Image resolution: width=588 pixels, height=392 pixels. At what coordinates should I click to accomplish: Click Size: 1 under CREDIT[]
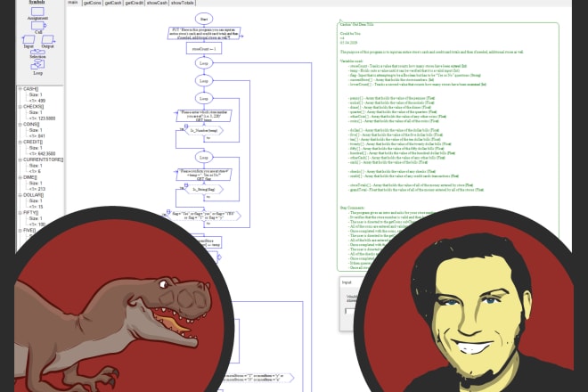tap(36, 148)
